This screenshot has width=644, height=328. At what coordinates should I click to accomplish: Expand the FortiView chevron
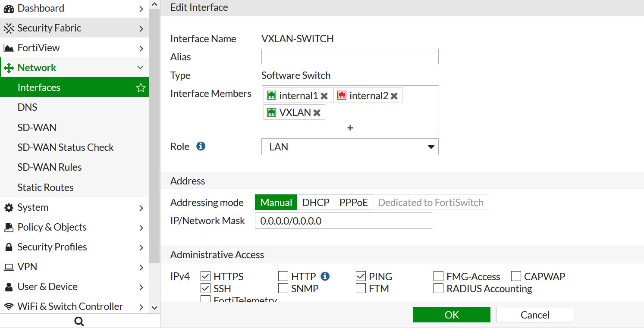tap(141, 48)
